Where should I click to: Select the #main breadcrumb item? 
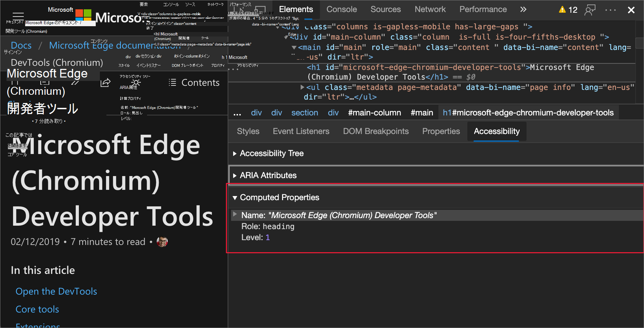422,113
